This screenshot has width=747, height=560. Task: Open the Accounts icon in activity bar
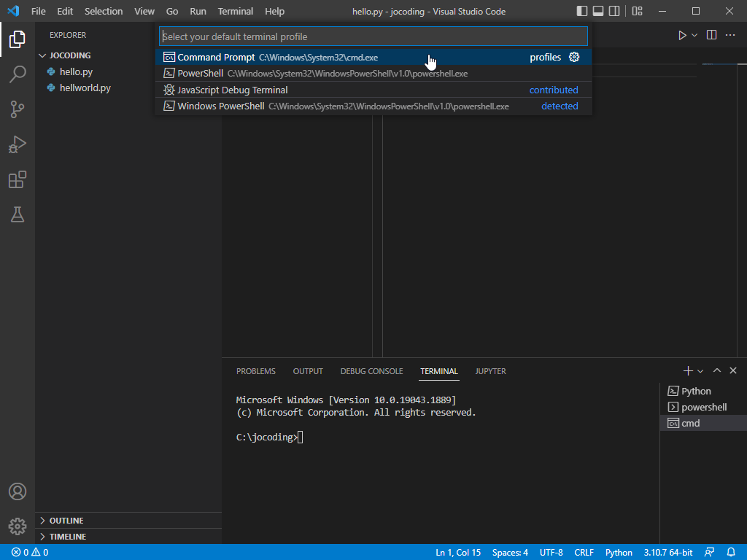tap(18, 491)
